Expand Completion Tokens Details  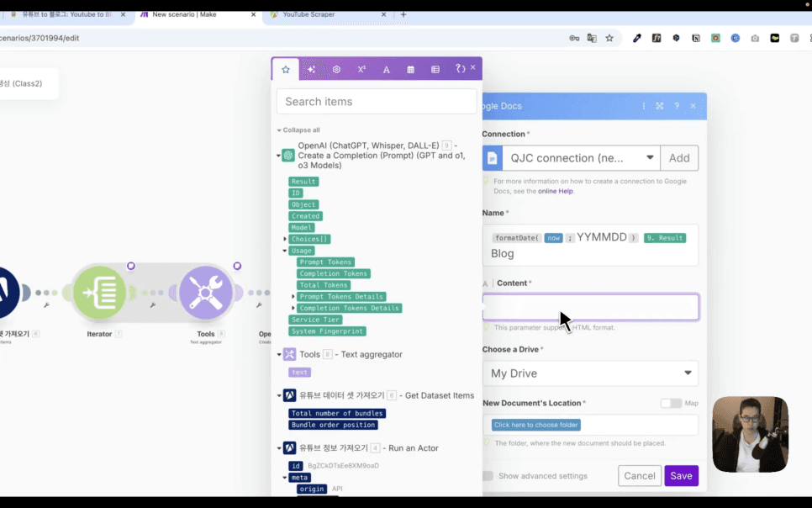click(x=293, y=308)
